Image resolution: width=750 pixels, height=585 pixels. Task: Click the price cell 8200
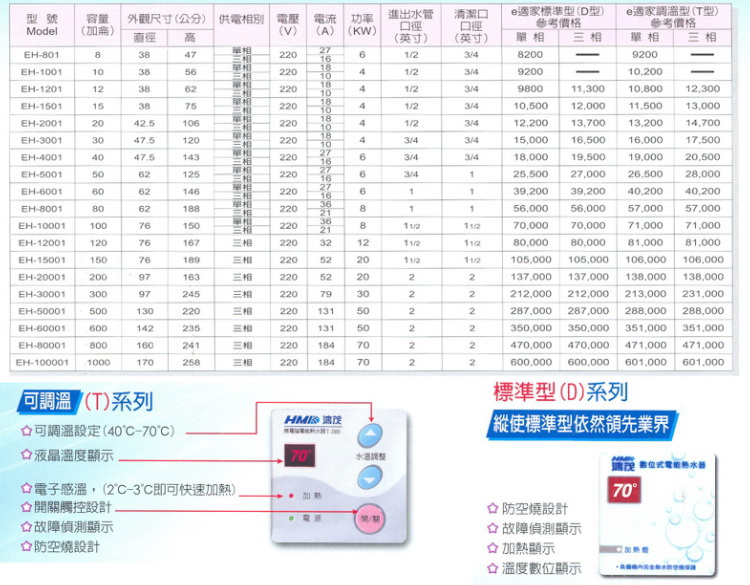click(x=530, y=55)
